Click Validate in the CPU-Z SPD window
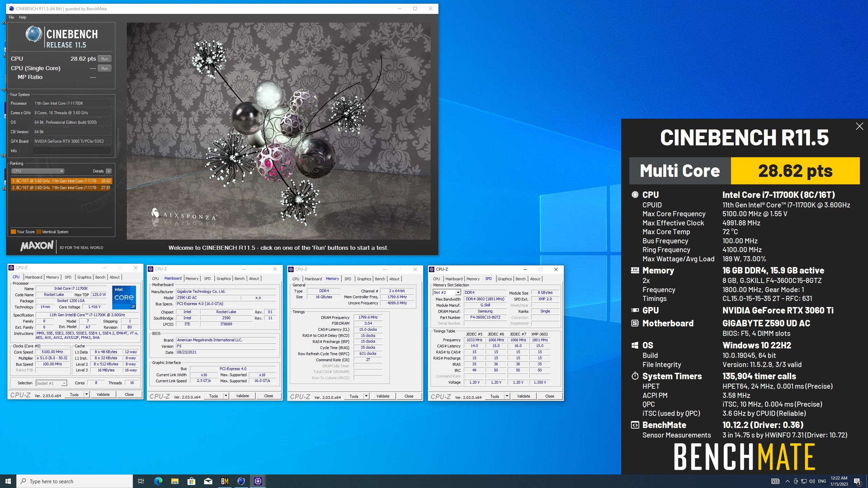The height and width of the screenshot is (488, 868). click(x=524, y=396)
